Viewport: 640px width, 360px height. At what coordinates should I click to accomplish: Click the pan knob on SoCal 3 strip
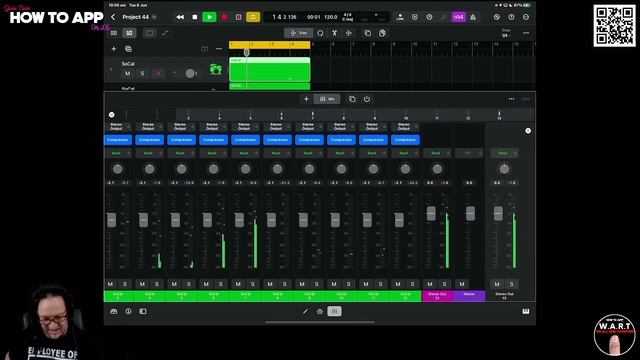118,169
